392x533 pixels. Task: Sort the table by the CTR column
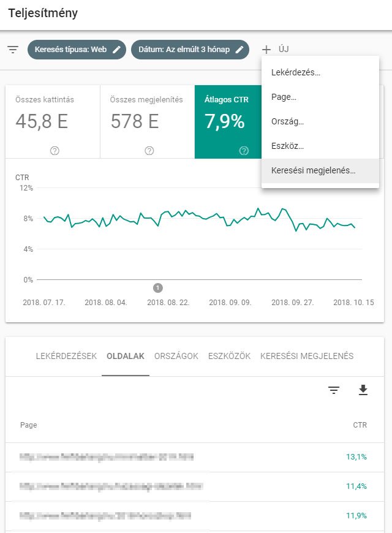[360, 425]
